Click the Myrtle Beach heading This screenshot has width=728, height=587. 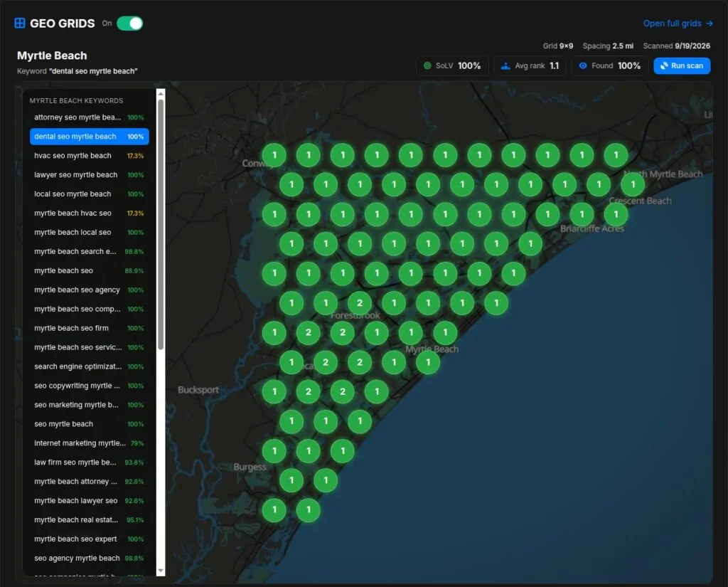pos(52,55)
